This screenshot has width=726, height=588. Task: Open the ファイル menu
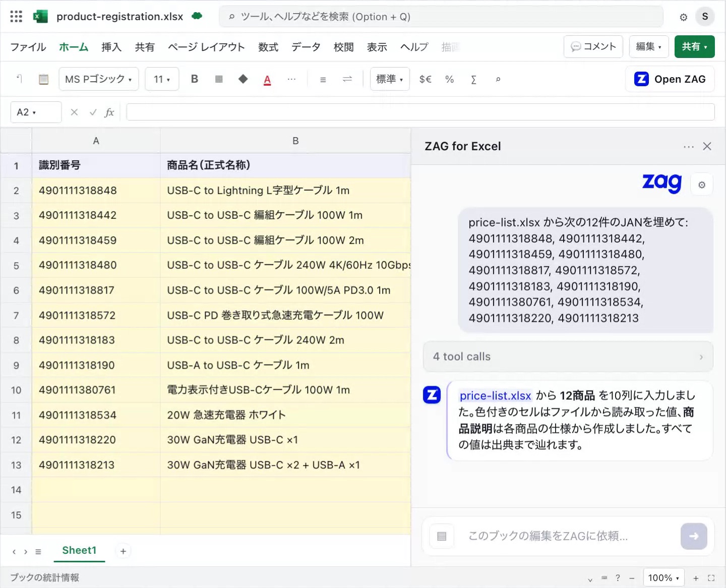point(28,47)
